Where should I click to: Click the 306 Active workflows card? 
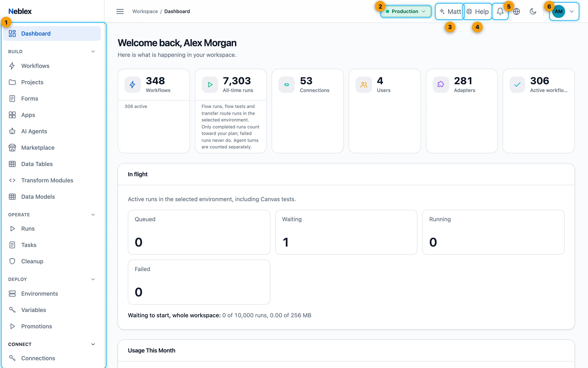[x=539, y=111]
